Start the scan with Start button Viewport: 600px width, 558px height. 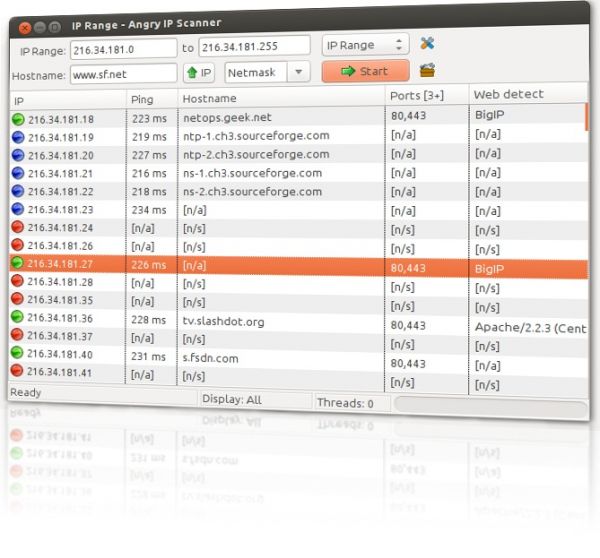[x=364, y=71]
